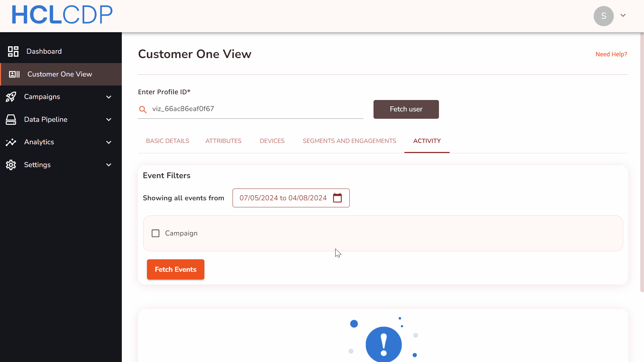This screenshot has height=362, width=644.
Task: Click the user avatar S icon
Action: (x=603, y=16)
